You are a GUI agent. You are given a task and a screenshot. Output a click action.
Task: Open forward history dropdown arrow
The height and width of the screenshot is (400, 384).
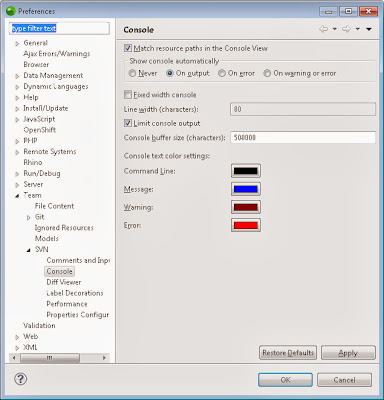[357, 29]
